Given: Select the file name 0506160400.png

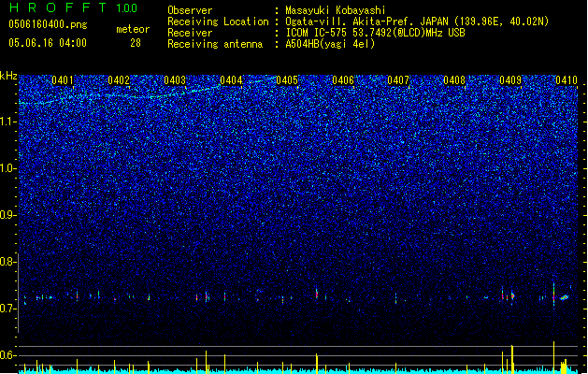Looking at the screenshot, I should tap(48, 24).
